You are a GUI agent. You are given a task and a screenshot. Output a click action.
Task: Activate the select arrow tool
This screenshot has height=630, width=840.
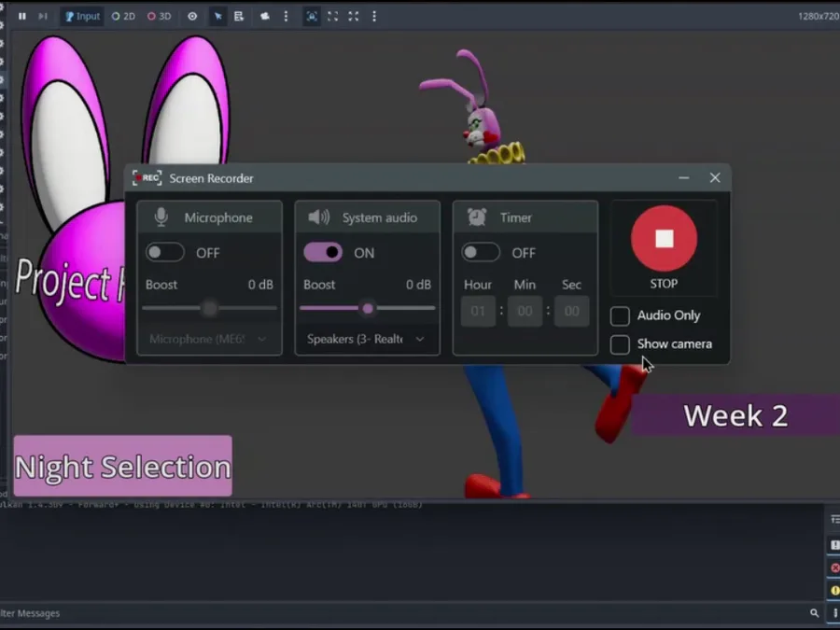(218, 17)
